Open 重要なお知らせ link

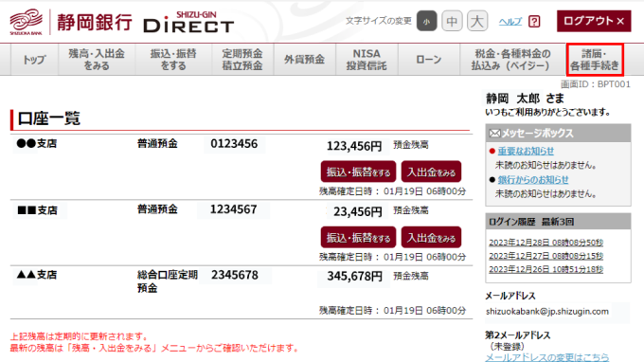pyautogui.click(x=526, y=151)
